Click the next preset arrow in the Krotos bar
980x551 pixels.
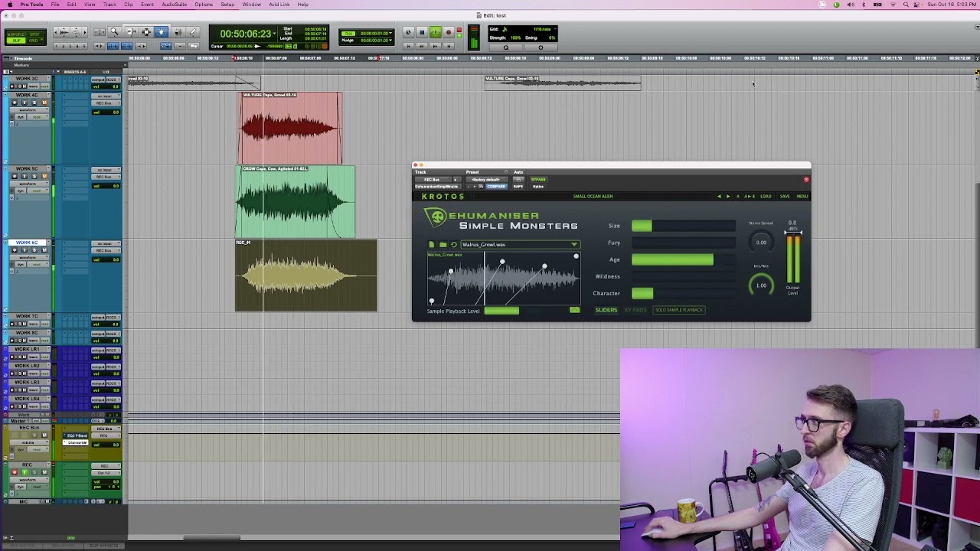click(728, 197)
